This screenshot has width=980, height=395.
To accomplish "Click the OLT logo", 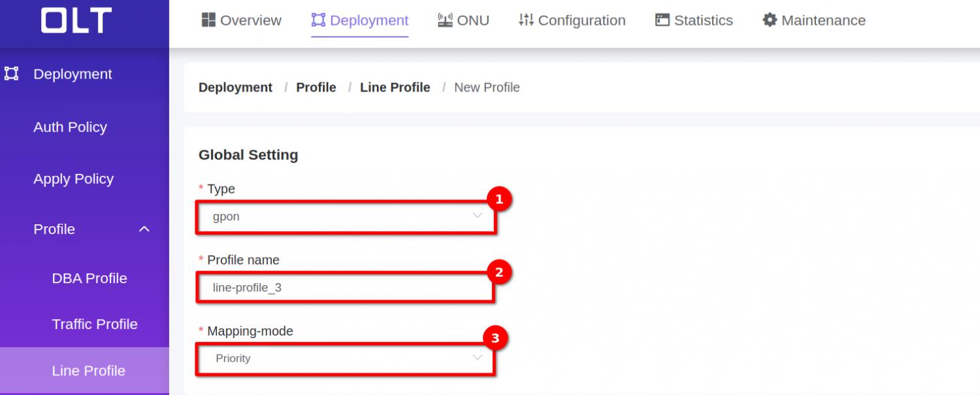I will 76,21.
